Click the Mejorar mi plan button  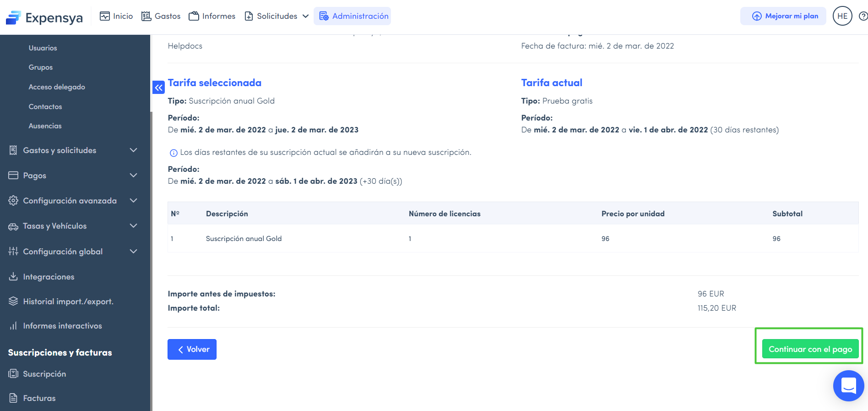pos(783,16)
